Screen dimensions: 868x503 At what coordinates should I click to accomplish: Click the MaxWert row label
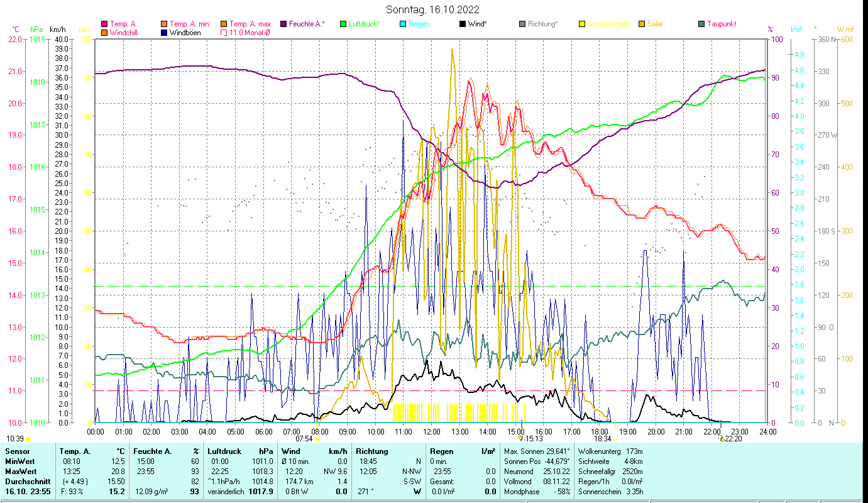tap(21, 470)
